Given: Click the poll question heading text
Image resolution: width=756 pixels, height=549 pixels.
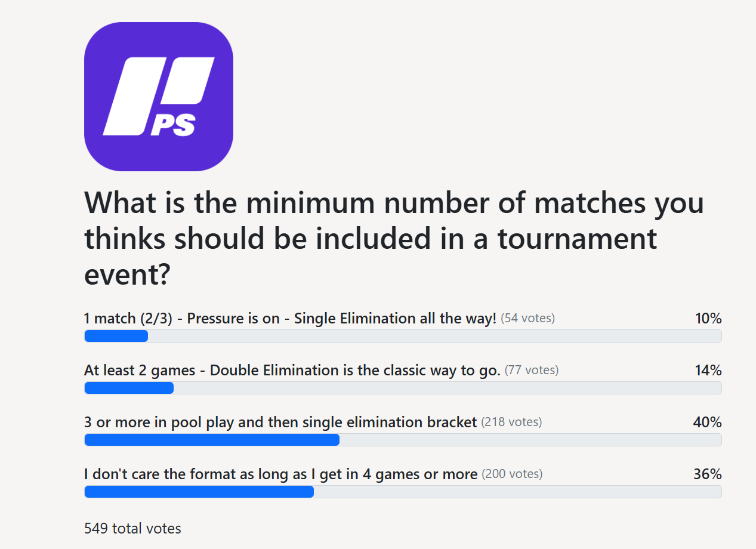Looking at the screenshot, I should (x=394, y=238).
